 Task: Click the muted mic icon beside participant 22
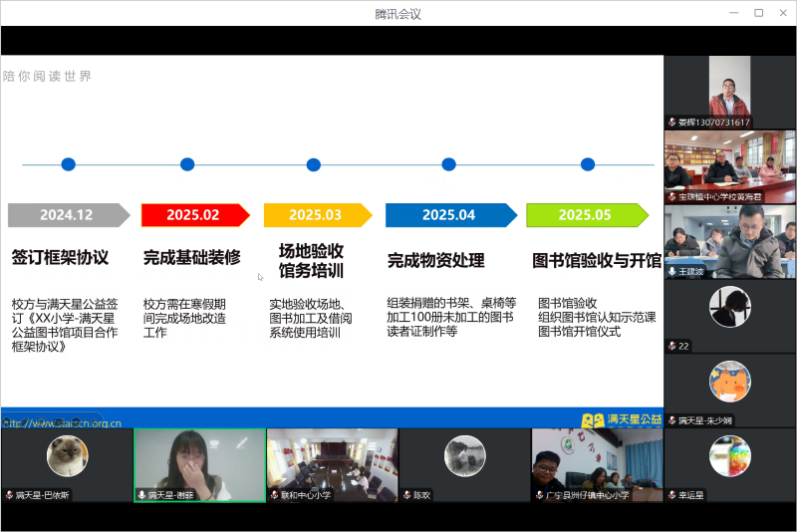pos(671,346)
